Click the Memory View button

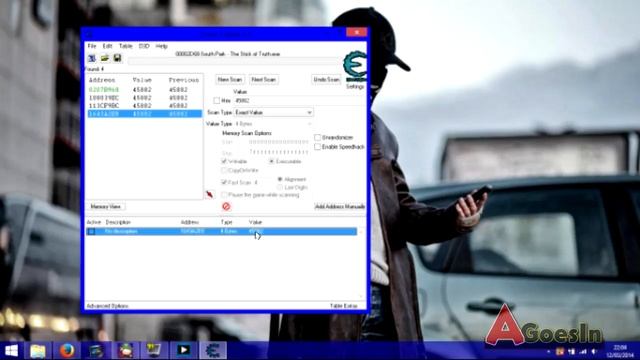pos(106,207)
